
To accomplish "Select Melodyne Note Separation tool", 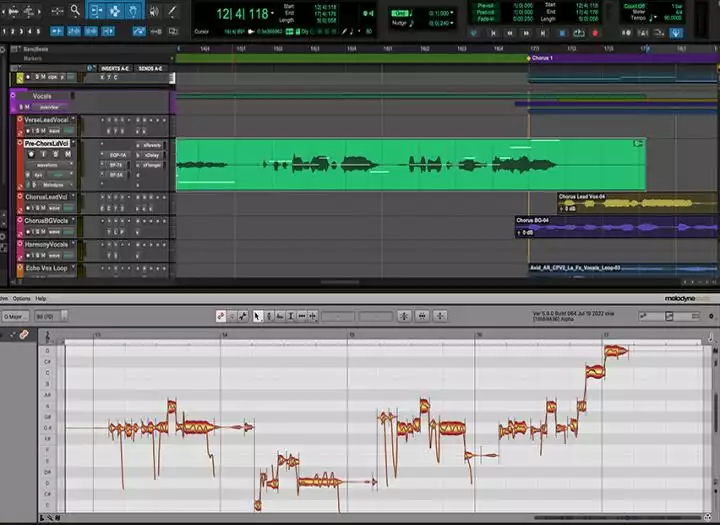I will [x=313, y=316].
